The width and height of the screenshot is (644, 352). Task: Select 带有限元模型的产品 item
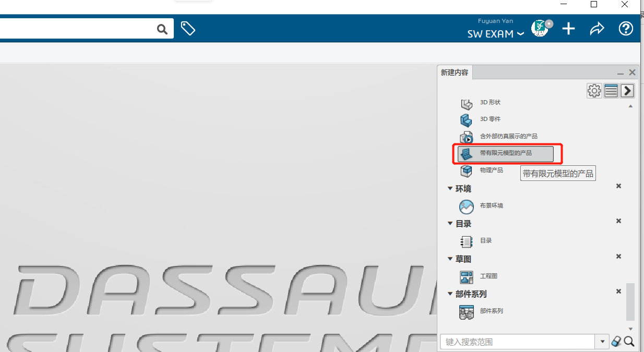click(505, 153)
